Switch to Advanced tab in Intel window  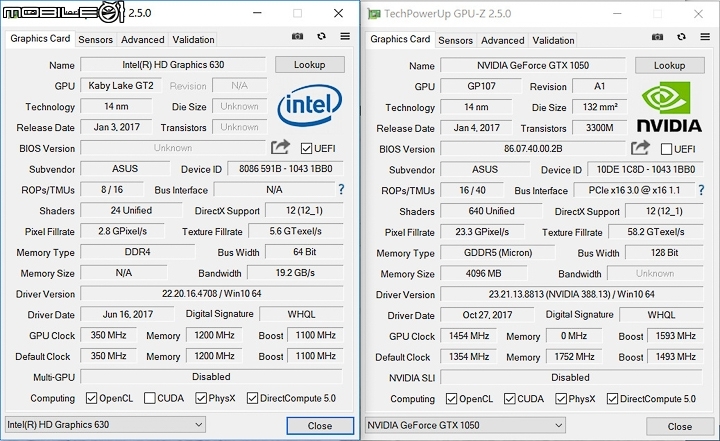click(143, 40)
